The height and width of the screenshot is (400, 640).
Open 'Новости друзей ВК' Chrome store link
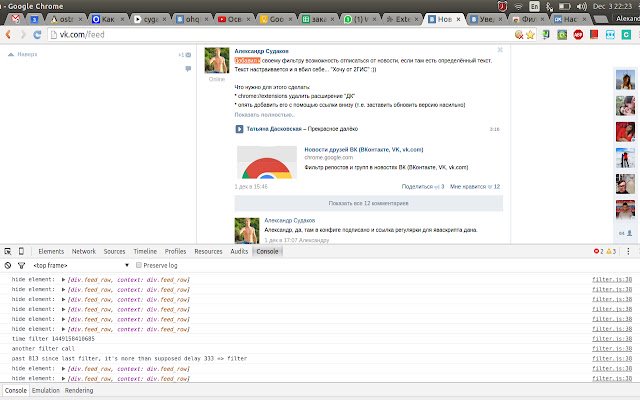pyautogui.click(x=364, y=149)
